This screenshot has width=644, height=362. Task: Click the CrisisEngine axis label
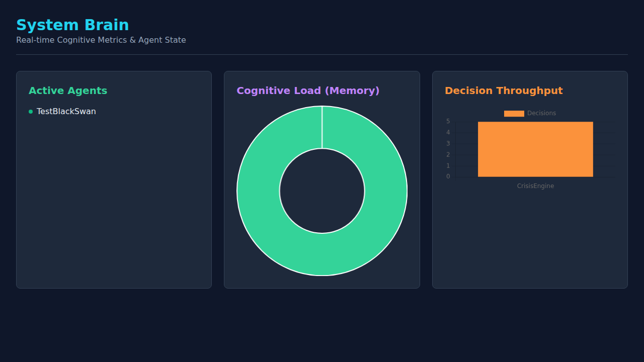click(x=535, y=186)
